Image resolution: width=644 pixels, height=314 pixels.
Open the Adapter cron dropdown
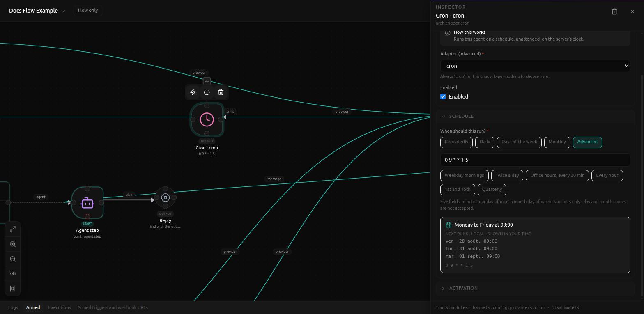click(x=535, y=66)
